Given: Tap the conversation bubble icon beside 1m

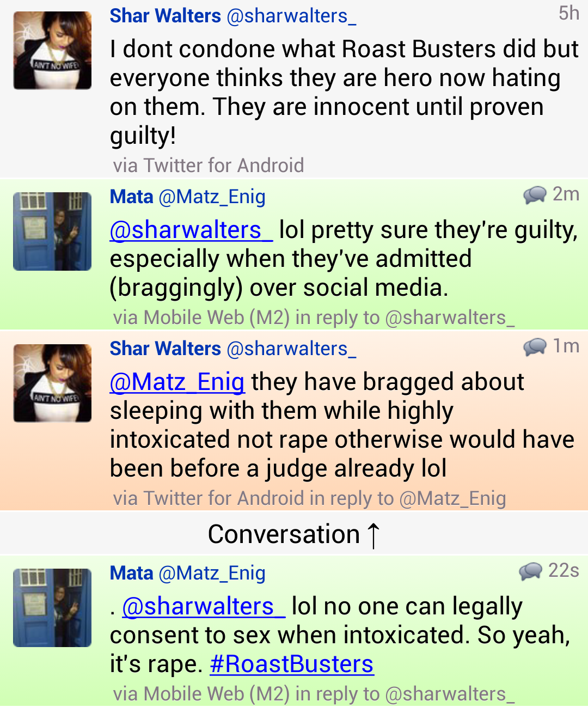Looking at the screenshot, I should click(535, 347).
